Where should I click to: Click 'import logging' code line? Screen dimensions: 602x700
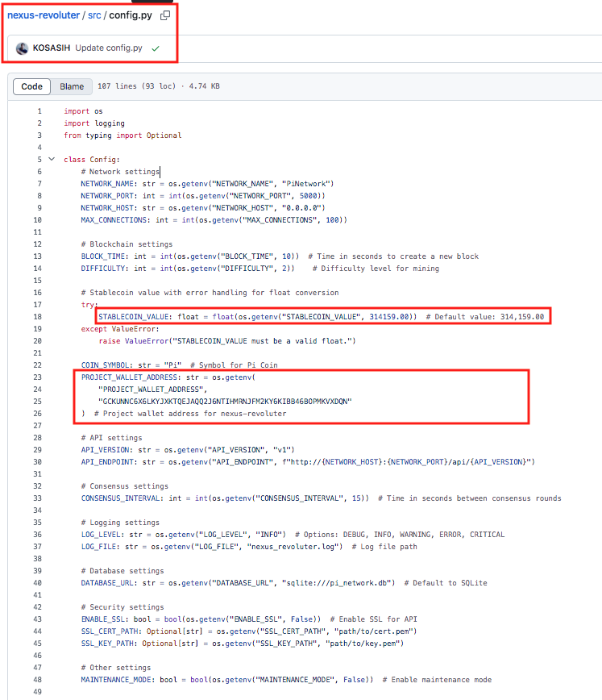94,123
